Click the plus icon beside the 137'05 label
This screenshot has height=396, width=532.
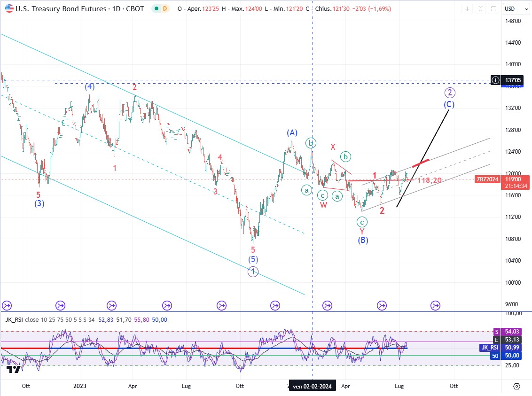496,80
